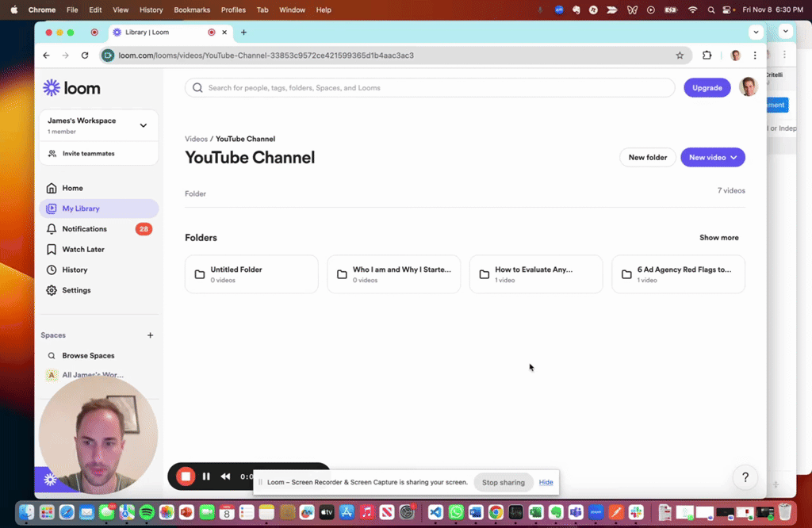The width and height of the screenshot is (812, 528).
Task: Open the help question mark bubble
Action: [x=745, y=477]
